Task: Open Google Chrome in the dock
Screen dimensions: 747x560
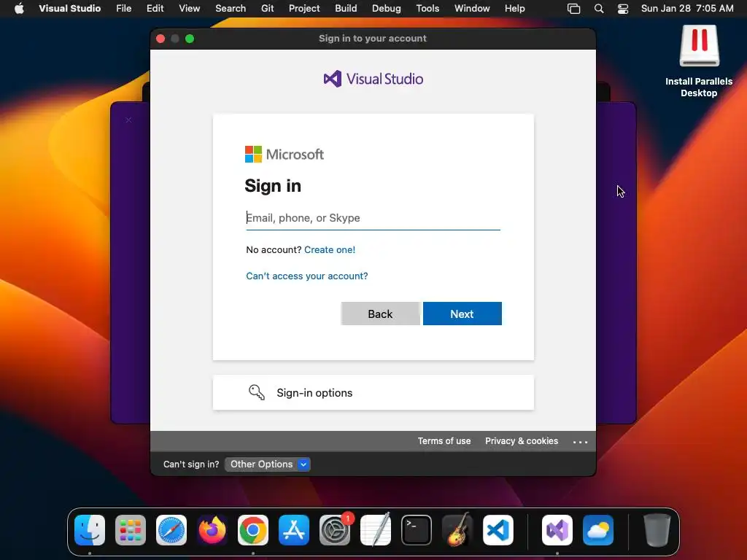Action: coord(253,530)
